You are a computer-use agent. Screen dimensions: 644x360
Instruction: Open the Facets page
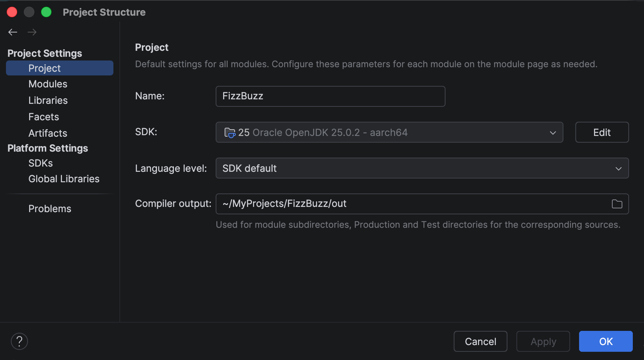pyautogui.click(x=44, y=117)
